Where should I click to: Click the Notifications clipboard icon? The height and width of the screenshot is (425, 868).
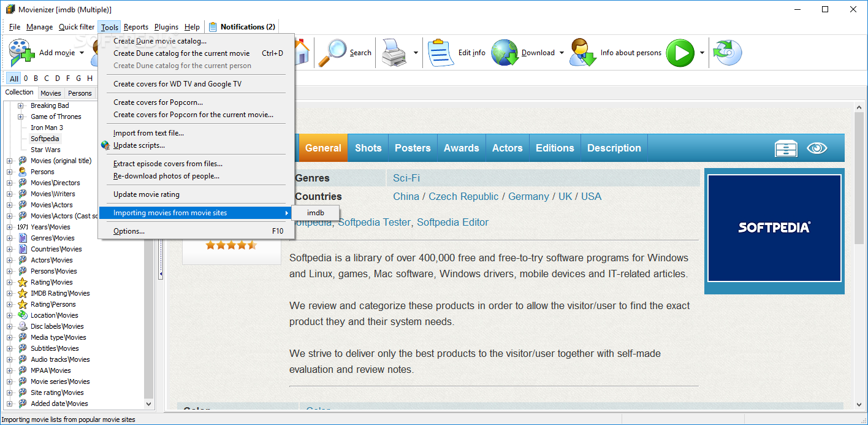pos(213,27)
